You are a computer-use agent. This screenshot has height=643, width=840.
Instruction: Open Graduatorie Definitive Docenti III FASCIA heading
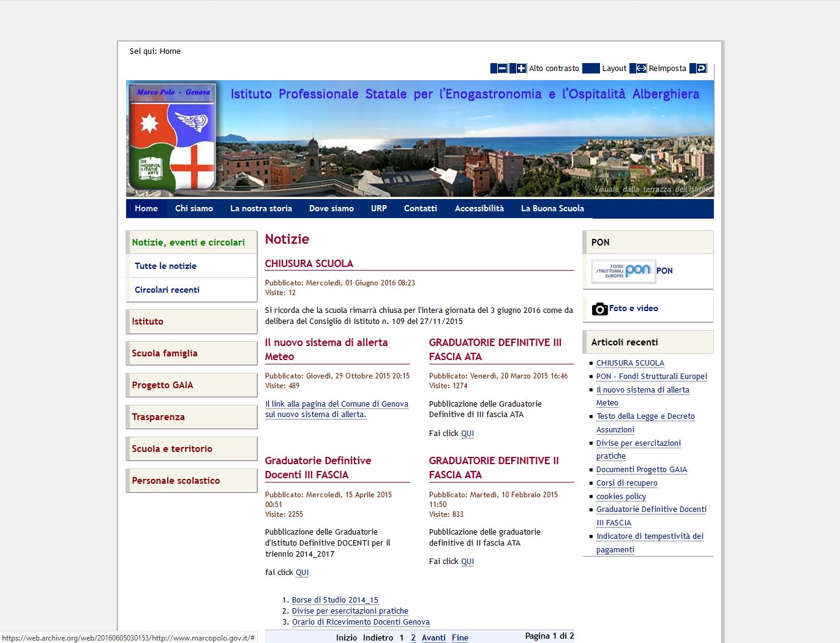[x=318, y=467]
